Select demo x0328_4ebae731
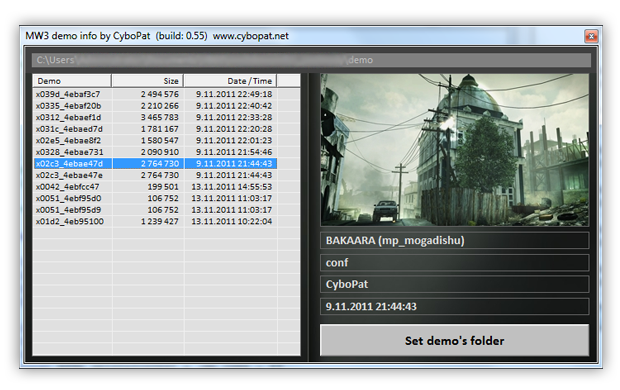The height and width of the screenshot is (390, 620). tap(70, 152)
